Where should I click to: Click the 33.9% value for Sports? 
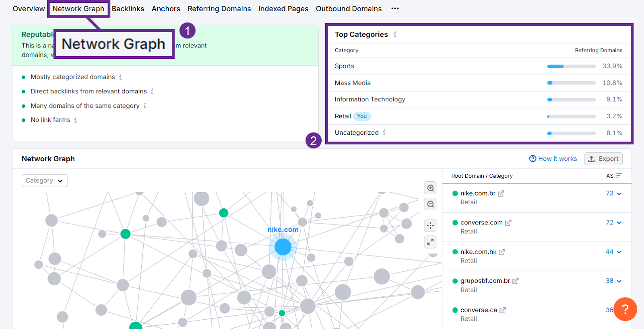pyautogui.click(x=612, y=66)
